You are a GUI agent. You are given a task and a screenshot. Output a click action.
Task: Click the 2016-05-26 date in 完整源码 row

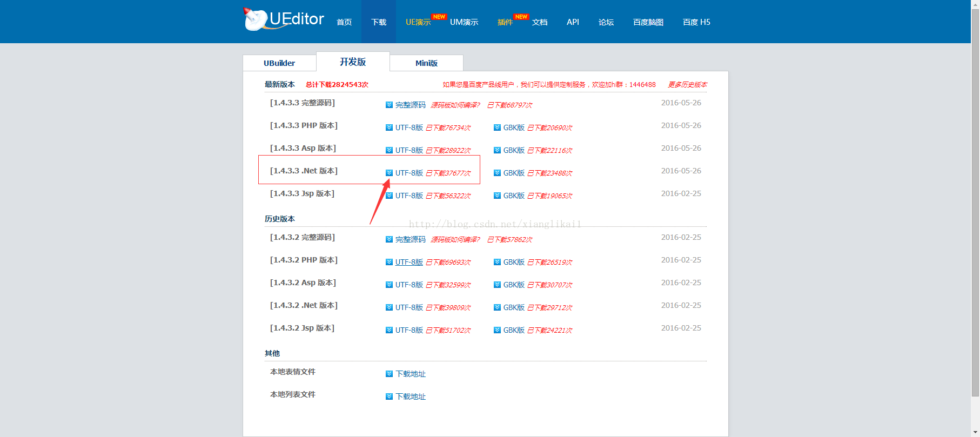click(681, 103)
